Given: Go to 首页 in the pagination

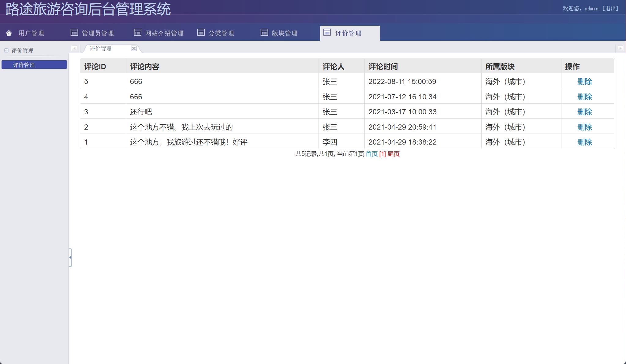Looking at the screenshot, I should tap(371, 154).
